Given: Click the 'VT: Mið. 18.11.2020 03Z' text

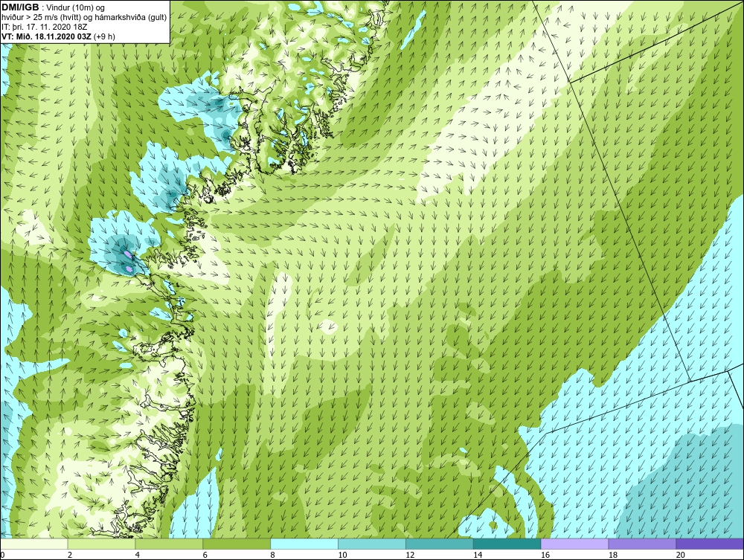Looking at the screenshot, I should tap(46, 36).
